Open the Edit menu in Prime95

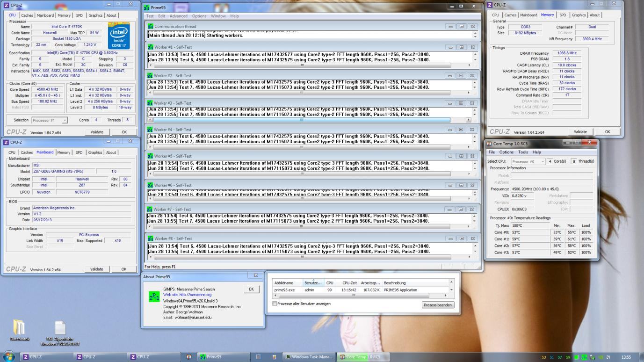pyautogui.click(x=161, y=16)
